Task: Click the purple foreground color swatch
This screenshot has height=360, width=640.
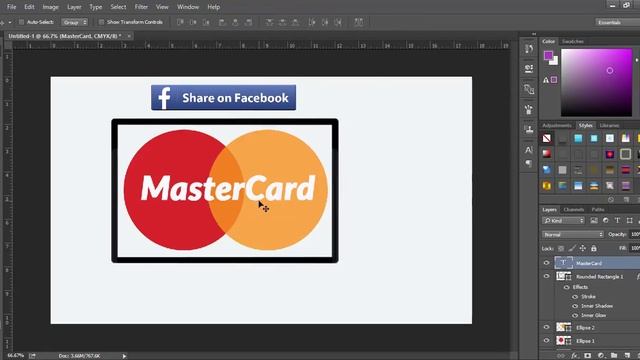Action: point(548,55)
